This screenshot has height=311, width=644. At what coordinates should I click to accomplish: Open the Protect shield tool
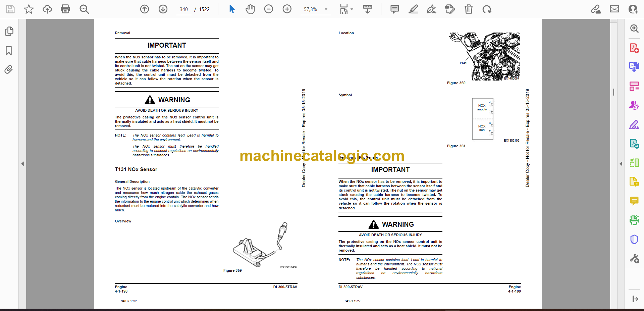click(634, 239)
